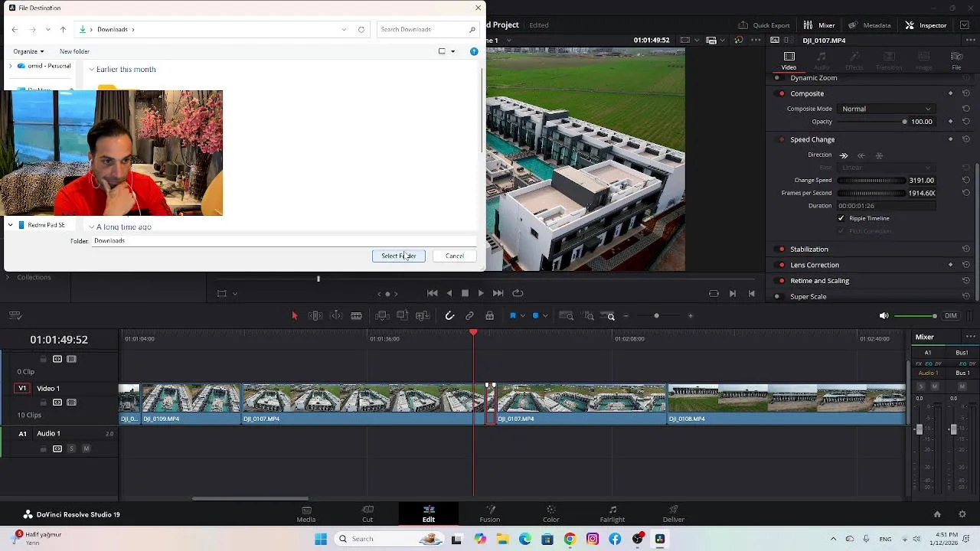Open the flag color dropdown arrow

click(x=522, y=316)
